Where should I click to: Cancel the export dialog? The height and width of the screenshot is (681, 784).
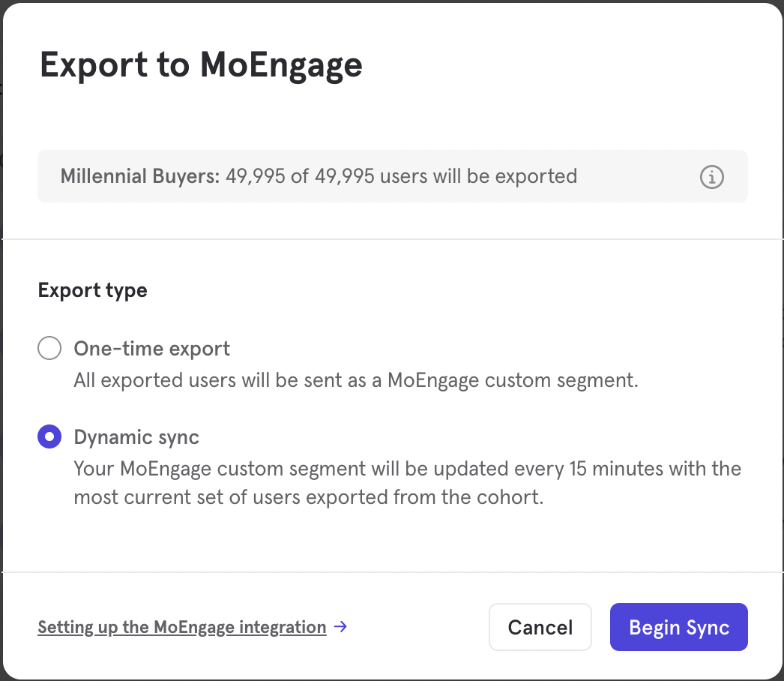click(540, 627)
